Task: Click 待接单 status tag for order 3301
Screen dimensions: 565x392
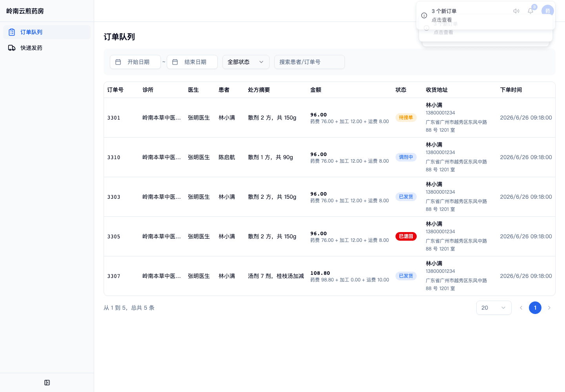Action: coord(406,118)
